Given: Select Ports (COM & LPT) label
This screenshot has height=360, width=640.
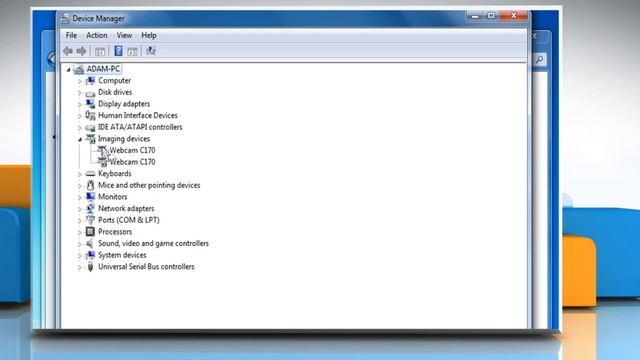Looking at the screenshot, I should [129, 220].
